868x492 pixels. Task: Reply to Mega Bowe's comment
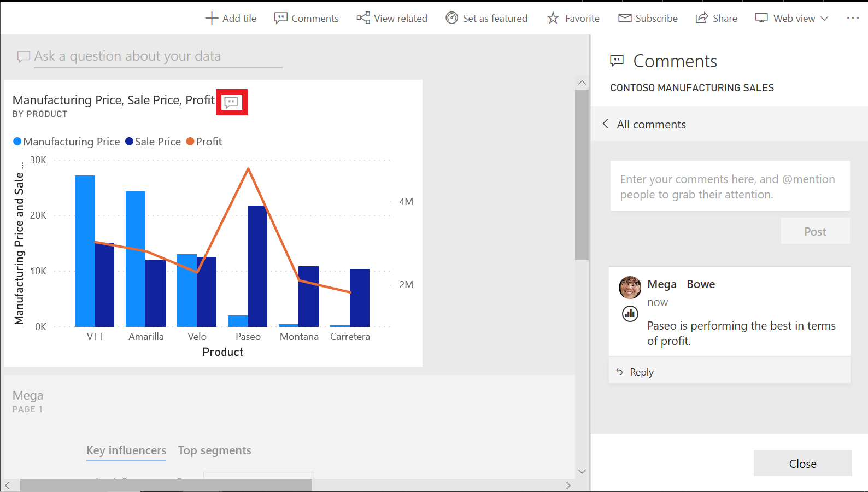(x=635, y=372)
